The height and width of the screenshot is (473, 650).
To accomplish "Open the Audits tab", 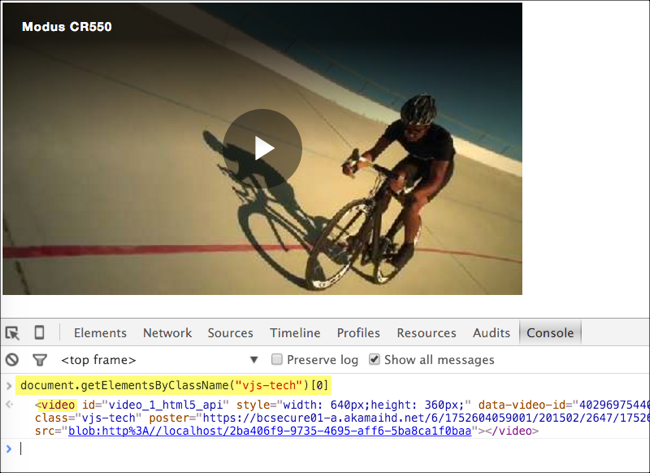I will [491, 333].
